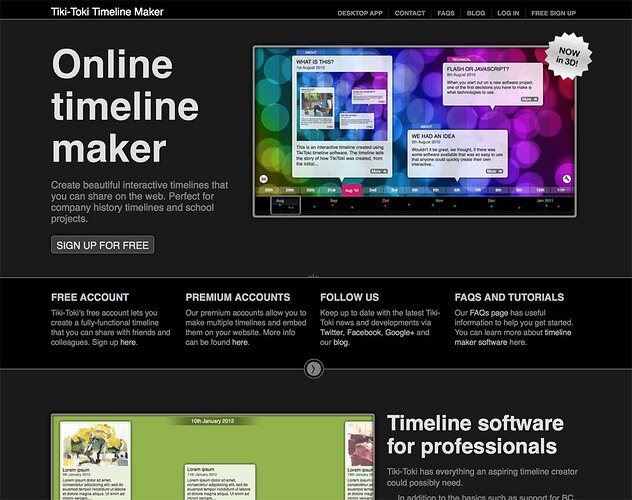
Task: Open the Twitter link under Follow Us
Action: (331, 333)
